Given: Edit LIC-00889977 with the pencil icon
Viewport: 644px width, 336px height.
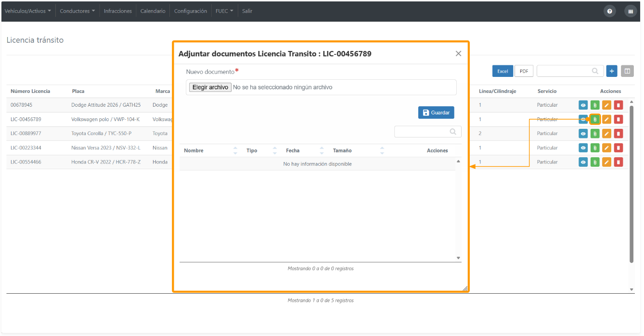Looking at the screenshot, I should pos(606,134).
